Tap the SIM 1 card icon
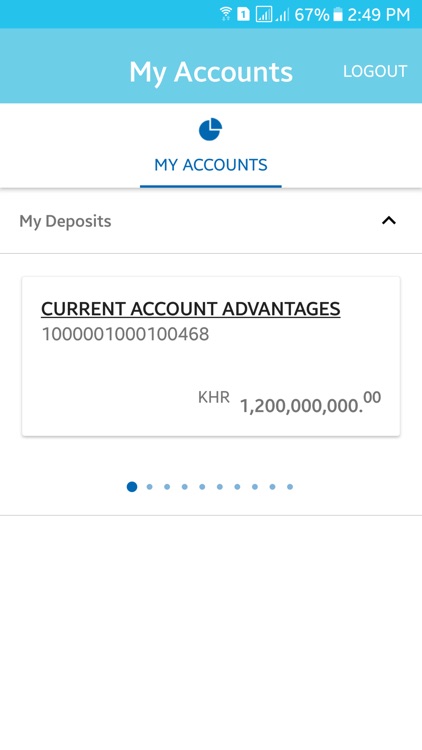 (x=243, y=15)
